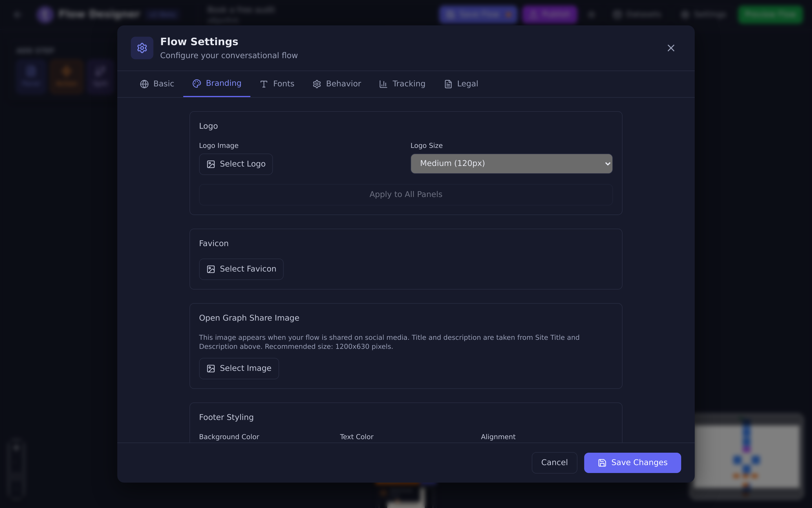Click the Alignment label
Screen dimensions: 812x508
coord(498,437)
